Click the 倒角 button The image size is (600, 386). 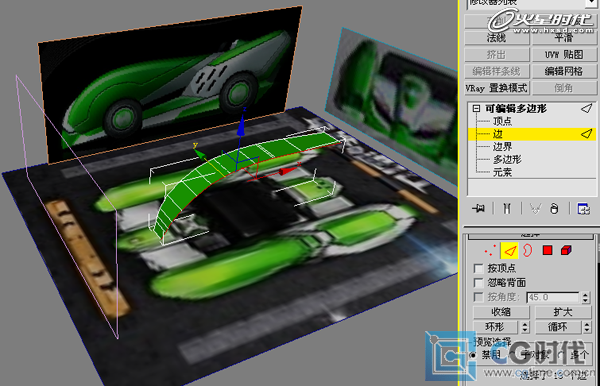564,88
